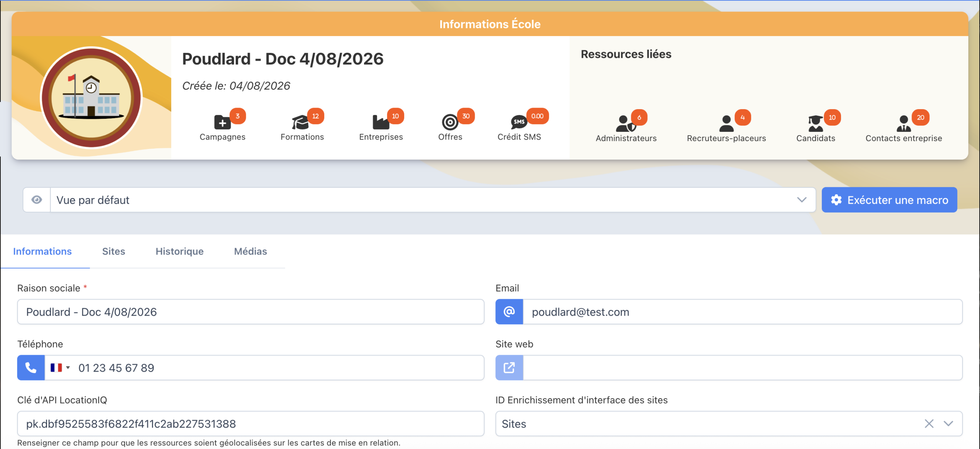Focus the Clé d'API LocationIQ field
The image size is (980, 449).
point(251,424)
